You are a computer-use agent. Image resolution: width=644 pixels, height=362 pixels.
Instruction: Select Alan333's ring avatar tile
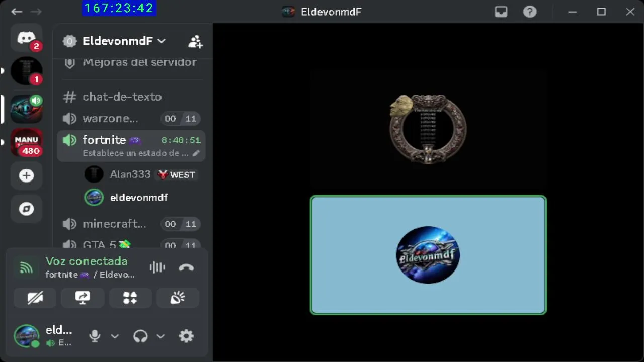click(x=428, y=129)
